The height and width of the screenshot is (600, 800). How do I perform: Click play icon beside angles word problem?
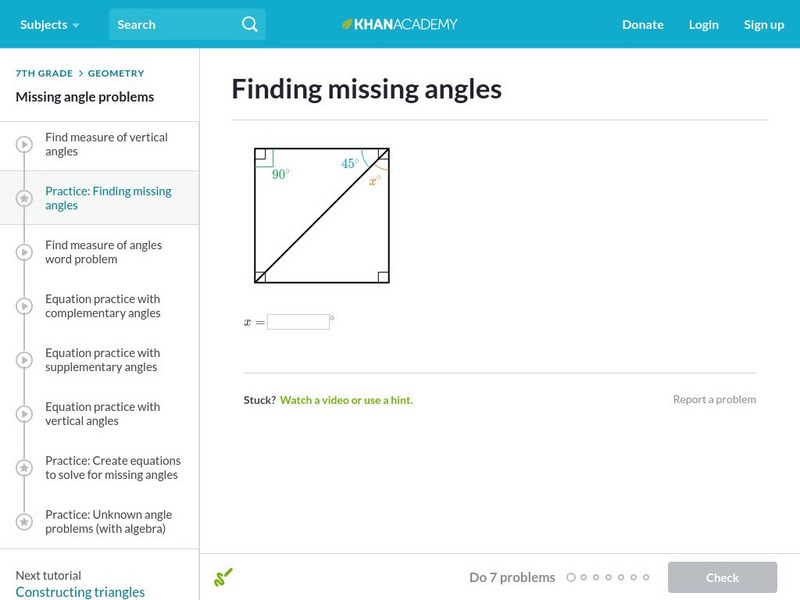(24, 252)
